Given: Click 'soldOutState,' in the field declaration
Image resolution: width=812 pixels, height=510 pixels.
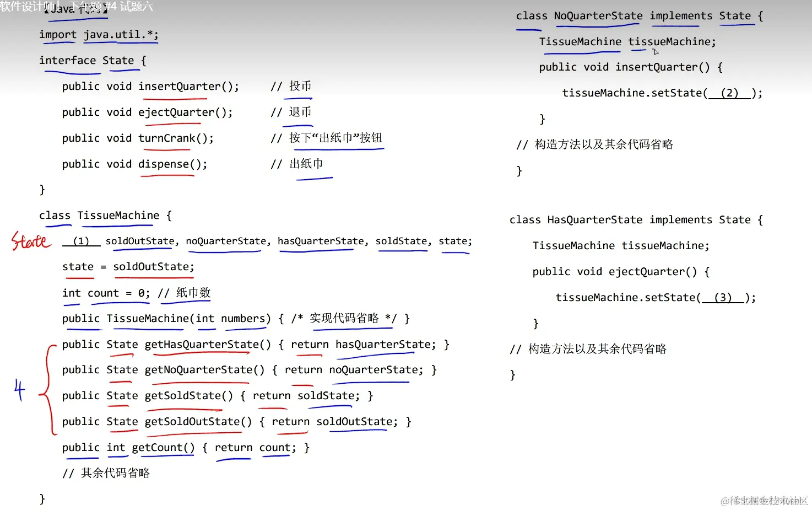Looking at the screenshot, I should coord(142,241).
